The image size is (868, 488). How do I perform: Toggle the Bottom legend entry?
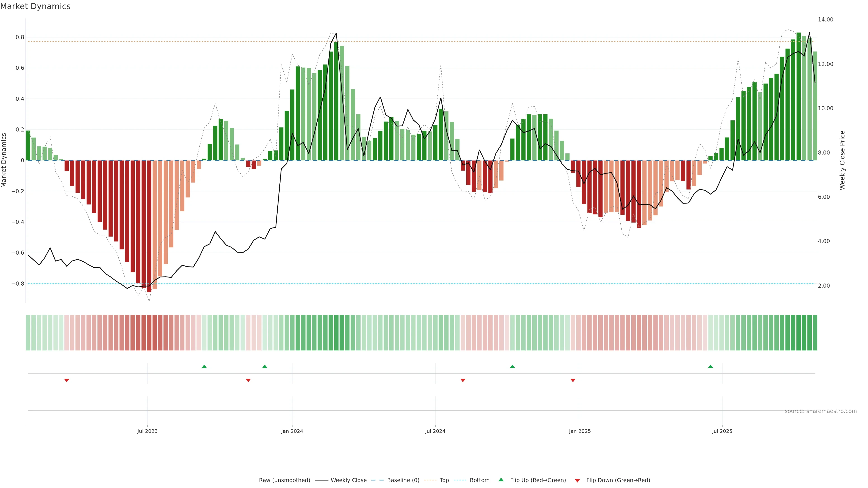tap(479, 480)
